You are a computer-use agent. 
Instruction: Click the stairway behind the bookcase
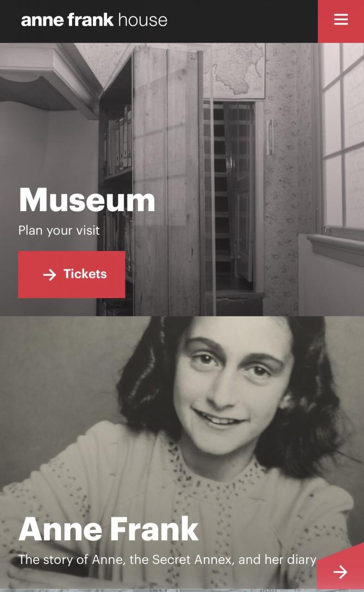pyautogui.click(x=230, y=194)
